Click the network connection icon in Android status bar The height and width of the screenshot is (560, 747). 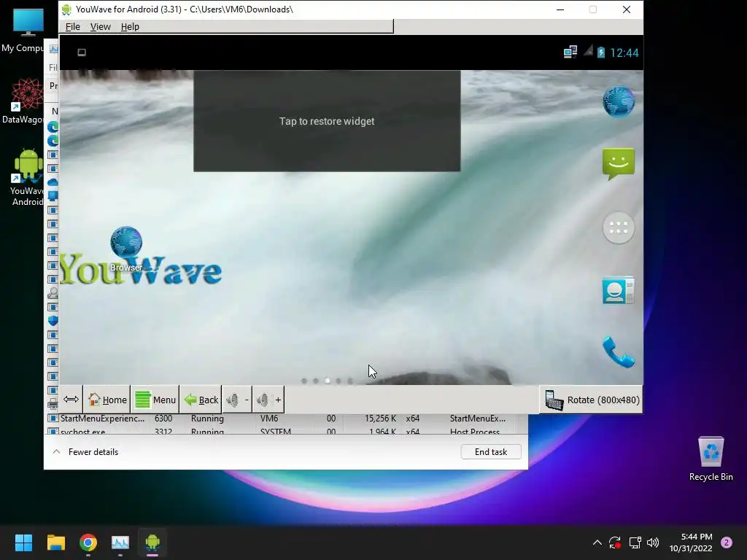[x=570, y=52]
